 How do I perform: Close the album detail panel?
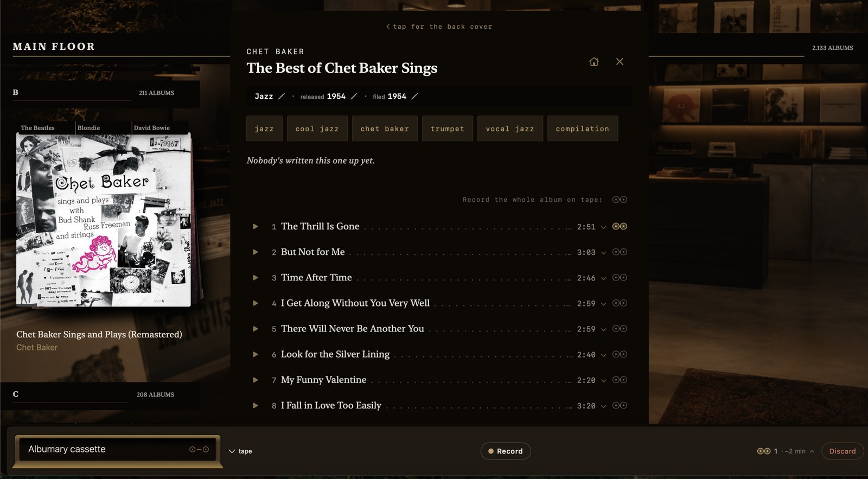click(620, 61)
